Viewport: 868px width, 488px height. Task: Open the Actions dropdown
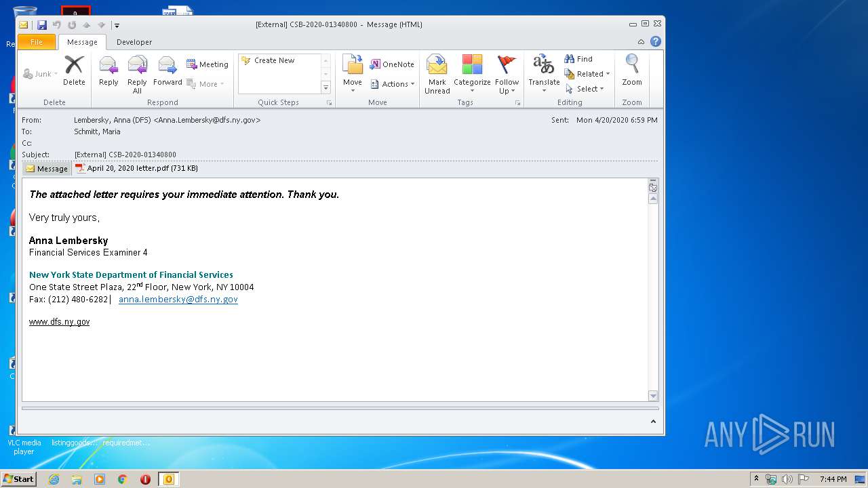pos(393,84)
